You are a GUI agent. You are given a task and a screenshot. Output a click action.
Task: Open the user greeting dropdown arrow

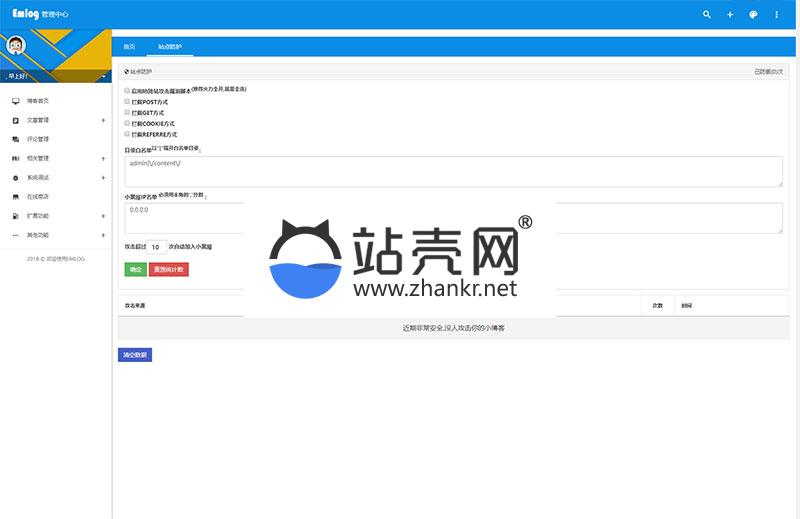[104, 76]
